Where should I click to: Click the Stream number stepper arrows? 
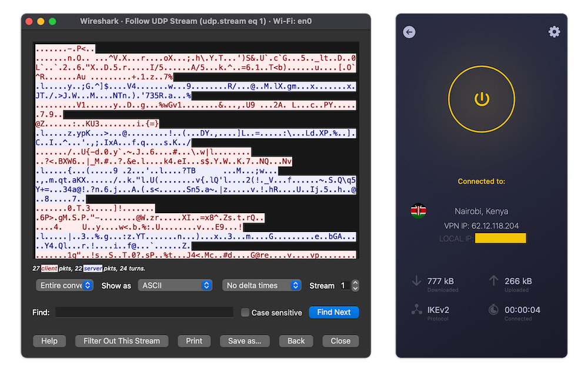tap(355, 285)
